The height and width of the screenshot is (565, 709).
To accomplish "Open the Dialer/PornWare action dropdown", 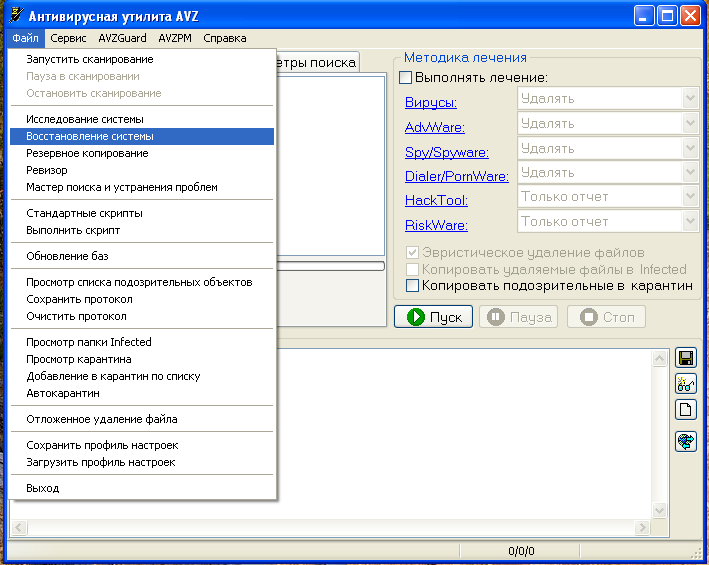I will click(x=690, y=172).
